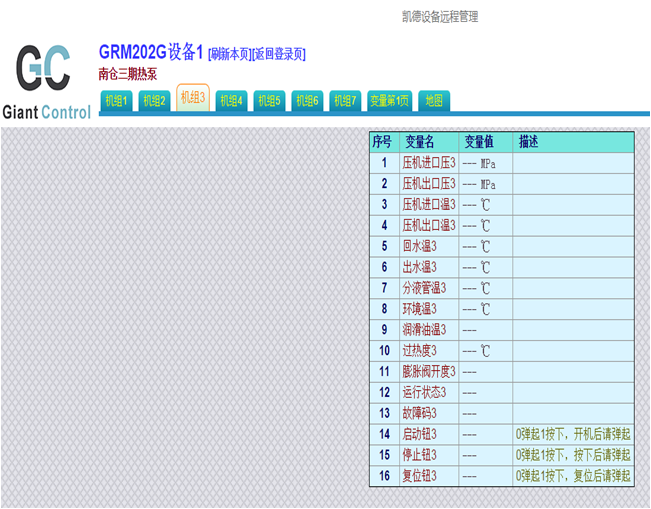Click the 回水温3 variable name
The height and width of the screenshot is (509, 651).
tap(420, 246)
